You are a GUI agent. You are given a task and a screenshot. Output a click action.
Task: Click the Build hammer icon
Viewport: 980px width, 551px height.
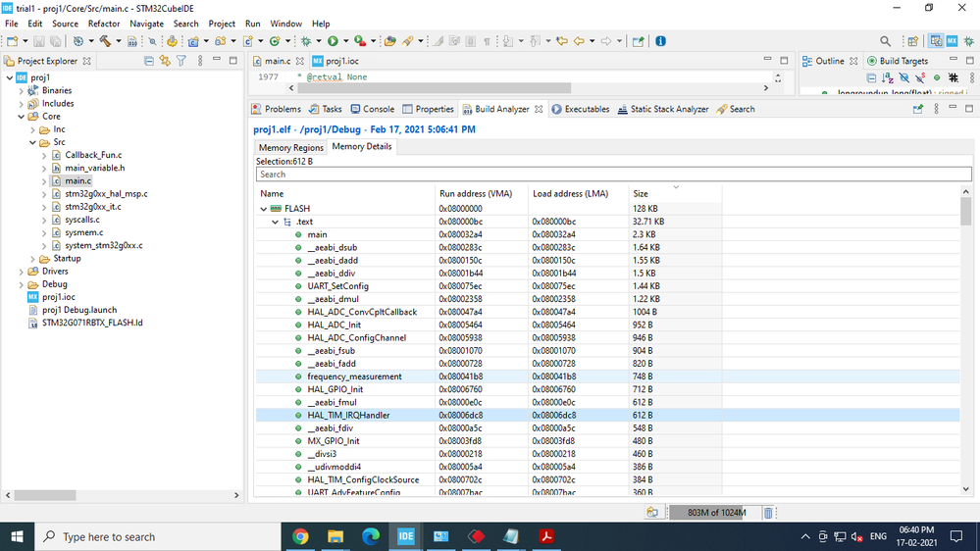pyautogui.click(x=105, y=41)
